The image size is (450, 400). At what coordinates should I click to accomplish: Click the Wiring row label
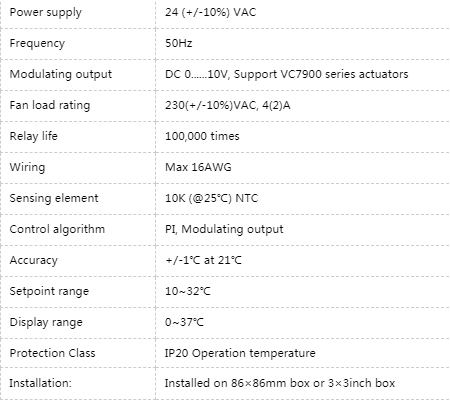[x=27, y=167]
